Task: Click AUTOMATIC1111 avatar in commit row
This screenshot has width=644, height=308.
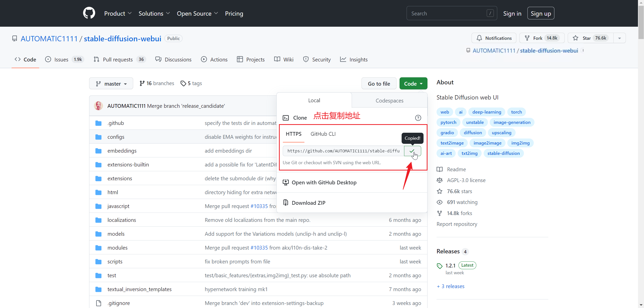Action: click(98, 106)
